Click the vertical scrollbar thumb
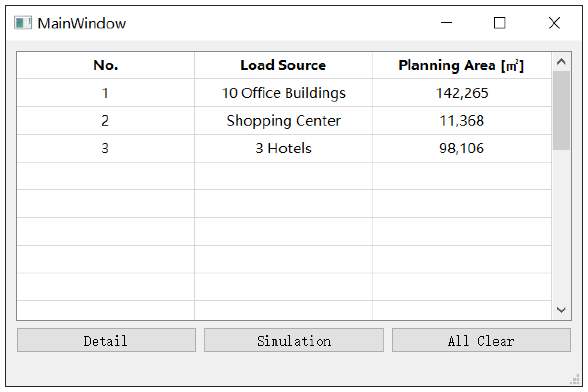Viewport: 588px width, 392px height. 561,110
